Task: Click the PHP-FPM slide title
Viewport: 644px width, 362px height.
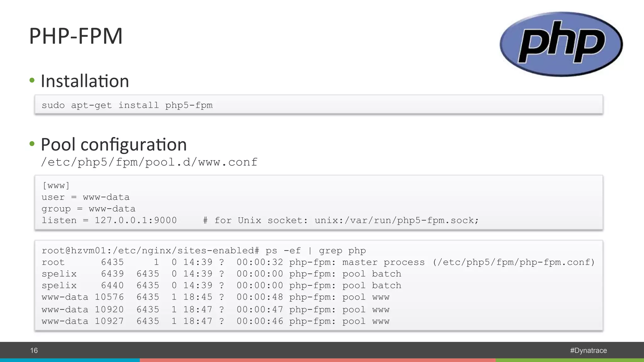Action: click(76, 36)
